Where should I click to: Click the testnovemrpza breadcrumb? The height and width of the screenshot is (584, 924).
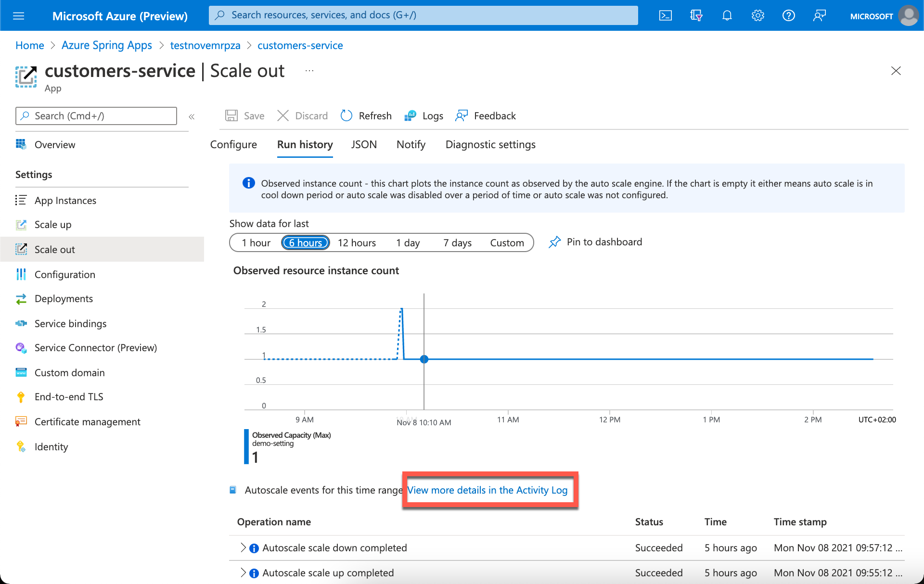tap(205, 45)
